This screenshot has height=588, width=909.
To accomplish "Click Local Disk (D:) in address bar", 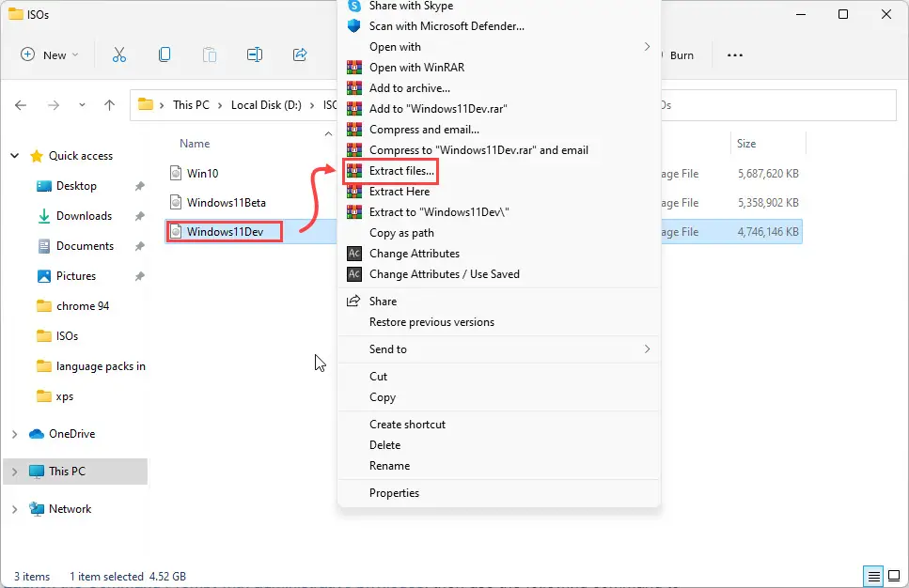I will pos(266,105).
